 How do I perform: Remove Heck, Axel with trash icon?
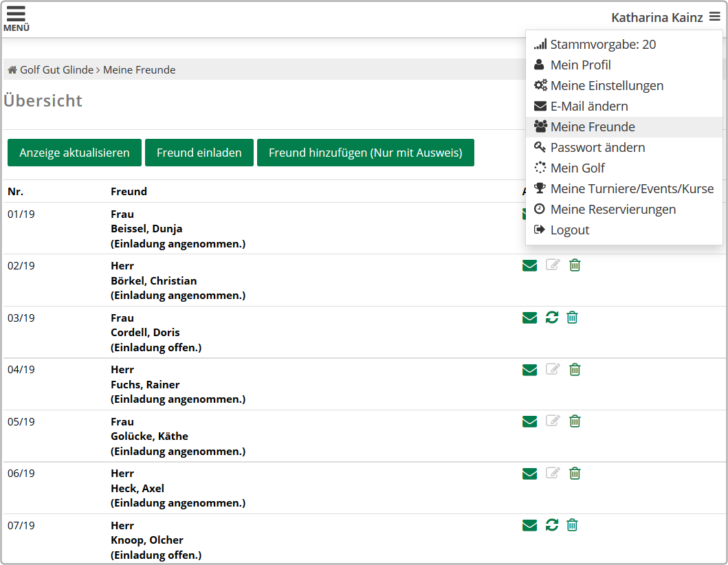575,474
